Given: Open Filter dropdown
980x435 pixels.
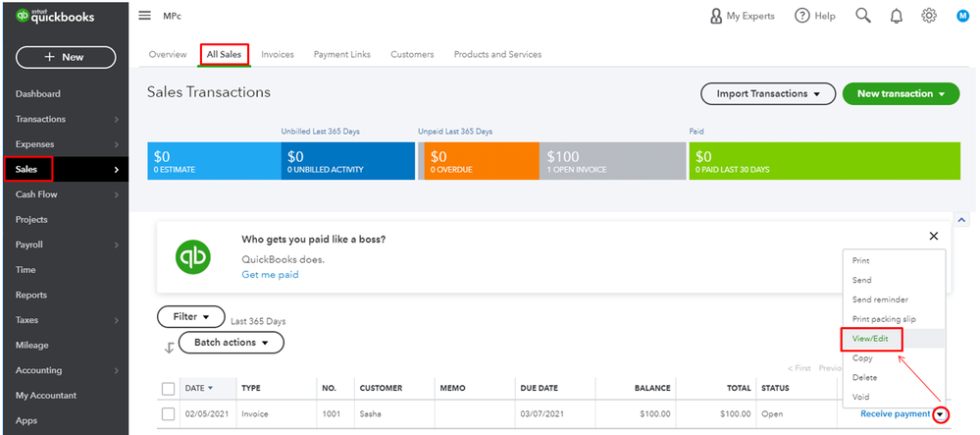Looking at the screenshot, I should [190, 317].
